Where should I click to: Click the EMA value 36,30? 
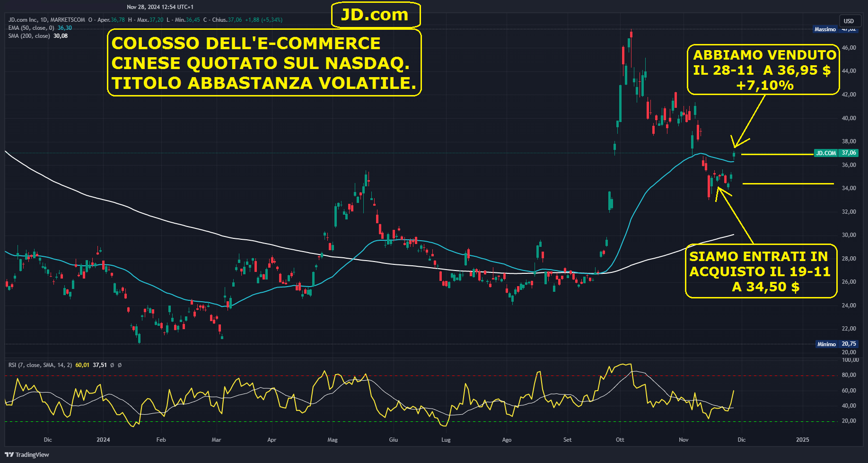65,28
